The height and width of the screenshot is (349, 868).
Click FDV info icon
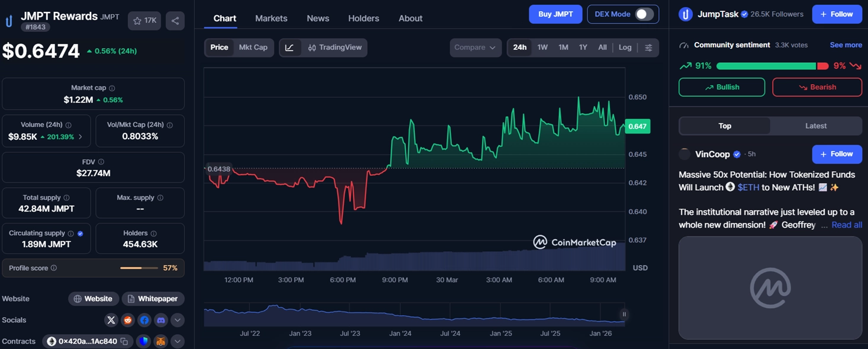click(x=101, y=162)
